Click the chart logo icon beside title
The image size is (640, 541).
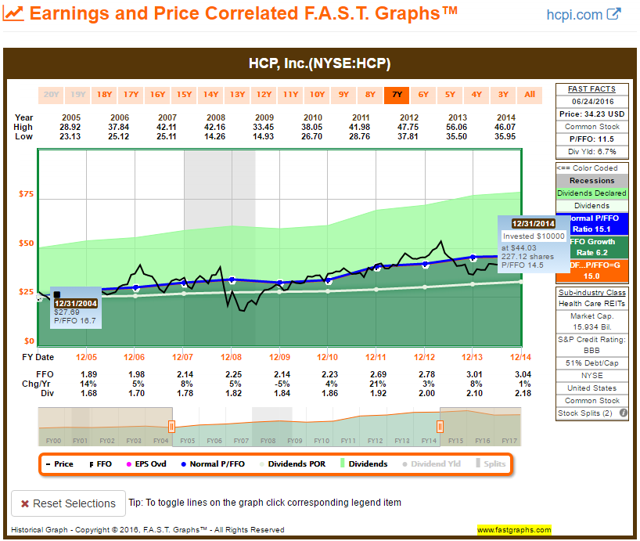click(x=13, y=13)
